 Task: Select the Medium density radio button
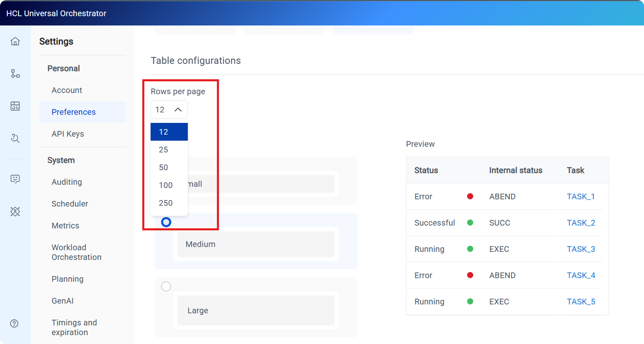[166, 222]
